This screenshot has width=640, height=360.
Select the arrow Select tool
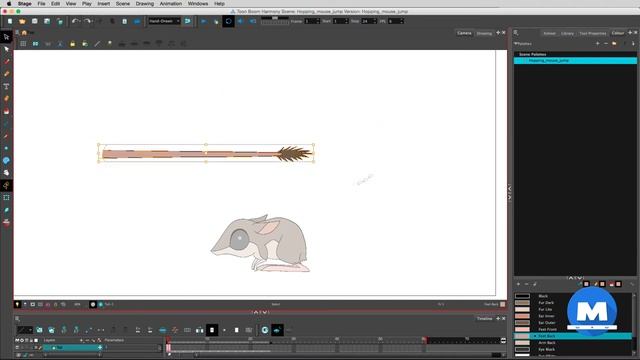coord(6,37)
